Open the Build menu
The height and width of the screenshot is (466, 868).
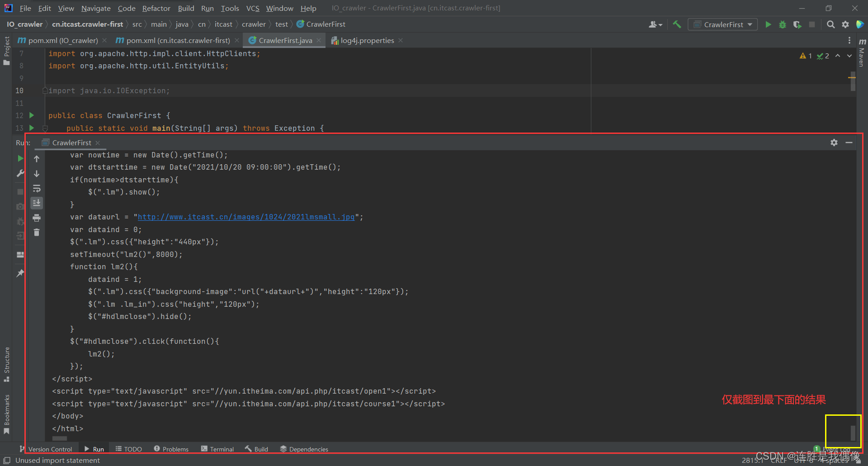click(186, 8)
